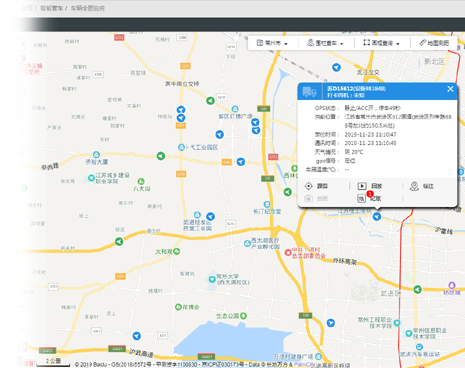Expand the box-select query dropdown
465x368 pixels.
coord(381,43)
